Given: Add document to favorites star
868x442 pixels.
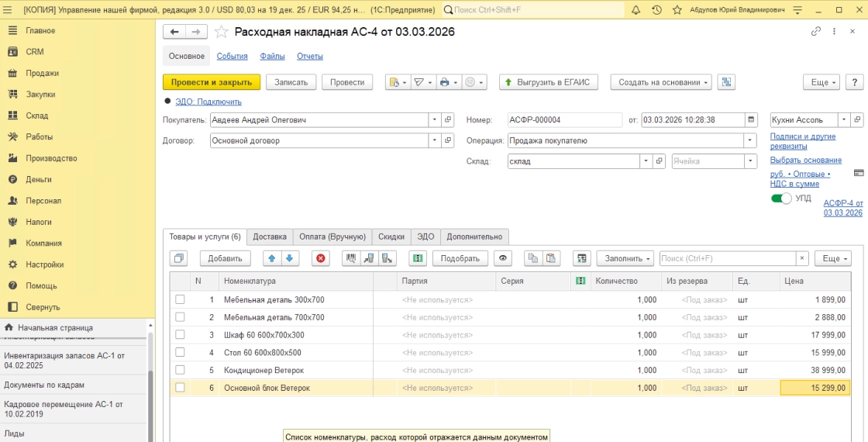Looking at the screenshot, I should (222, 32).
